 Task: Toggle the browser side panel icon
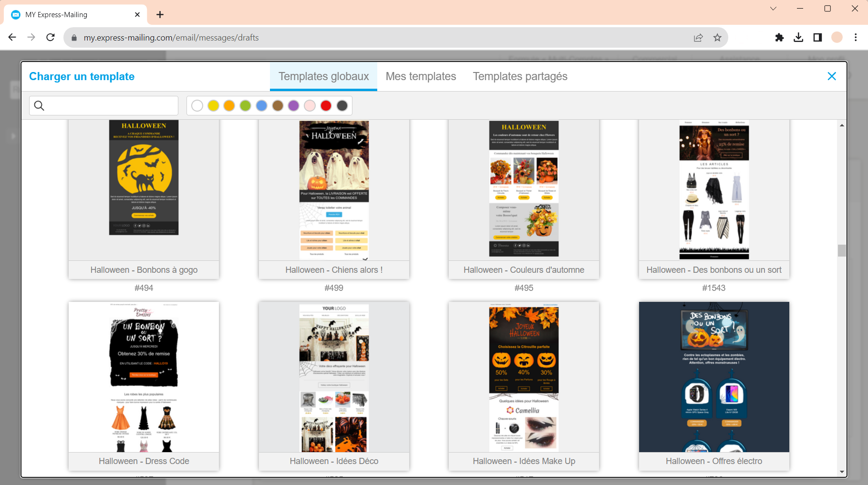[x=817, y=38]
